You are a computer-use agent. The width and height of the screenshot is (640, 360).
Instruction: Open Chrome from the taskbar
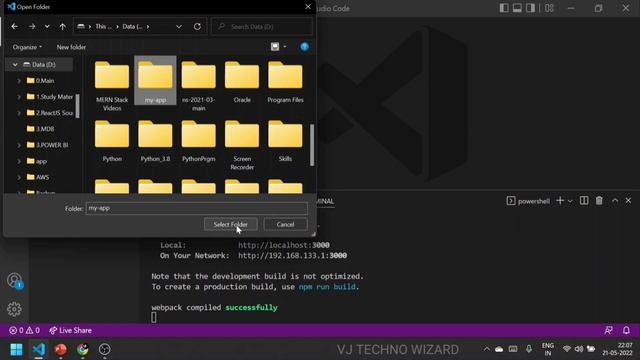point(83,349)
